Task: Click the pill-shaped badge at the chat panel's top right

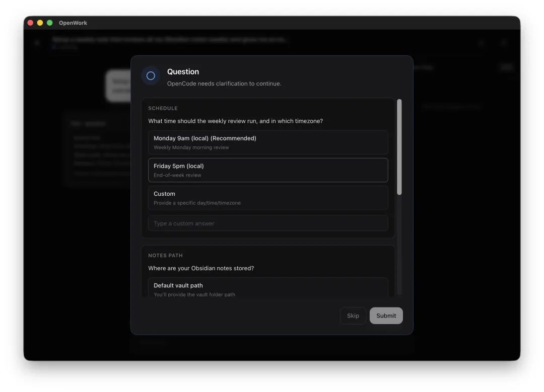Action: tap(506, 67)
